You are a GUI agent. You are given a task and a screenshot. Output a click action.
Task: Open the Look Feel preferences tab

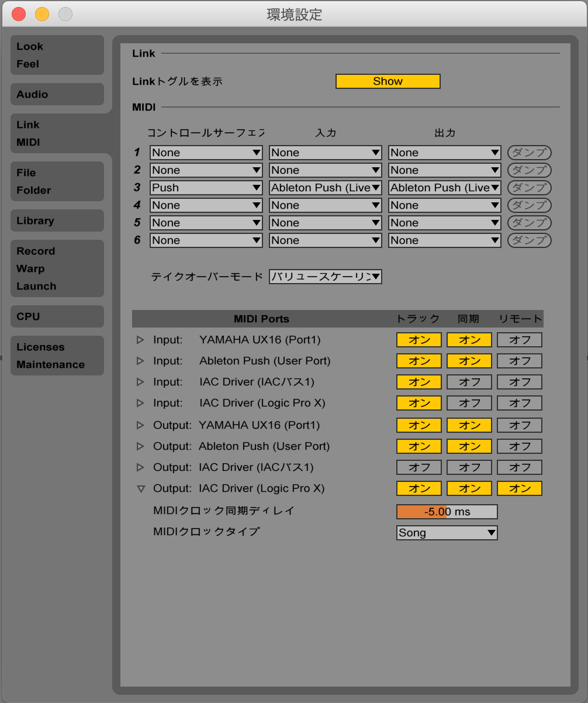coord(57,55)
